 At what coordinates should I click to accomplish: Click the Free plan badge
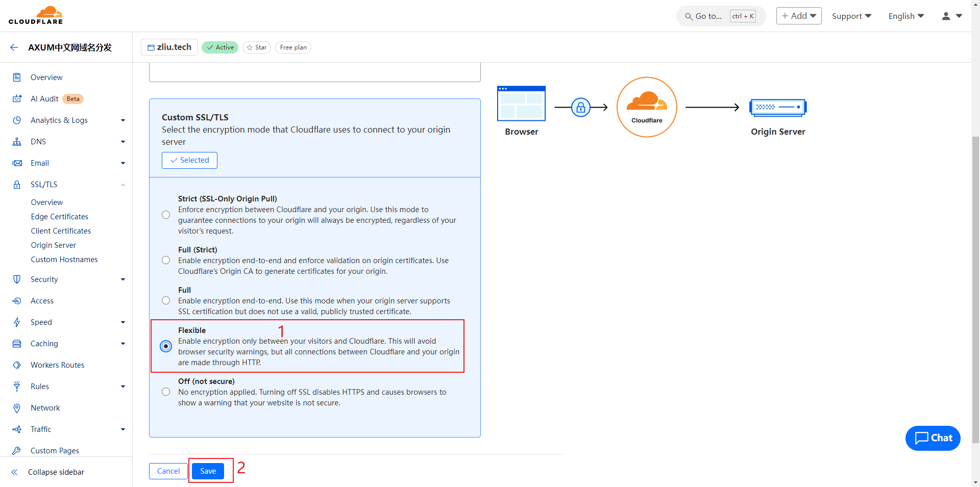pos(293,47)
